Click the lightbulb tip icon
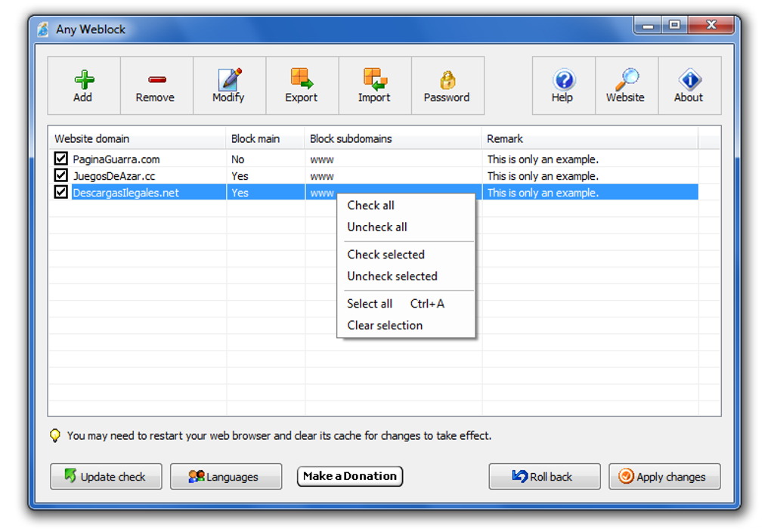771x532 pixels. coord(55,435)
